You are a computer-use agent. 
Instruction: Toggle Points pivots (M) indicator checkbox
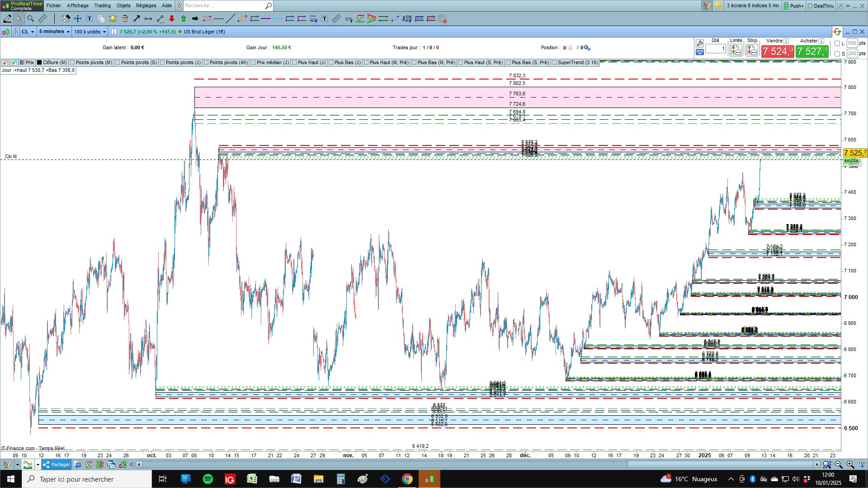72,63
